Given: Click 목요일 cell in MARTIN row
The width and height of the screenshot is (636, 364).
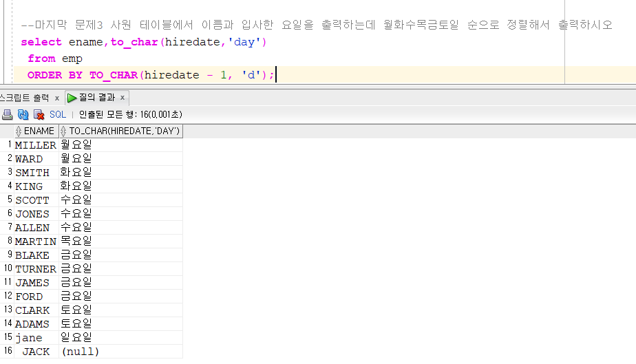Looking at the screenshot, I should [121, 242].
